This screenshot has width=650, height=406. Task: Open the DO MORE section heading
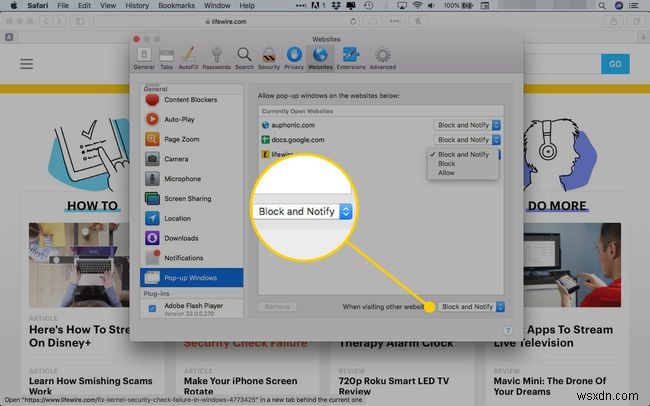[557, 206]
